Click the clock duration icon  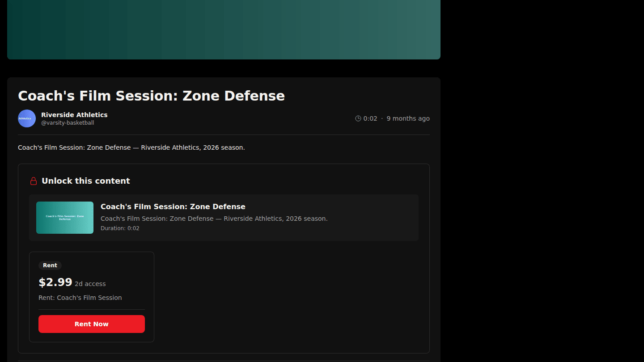(x=358, y=118)
